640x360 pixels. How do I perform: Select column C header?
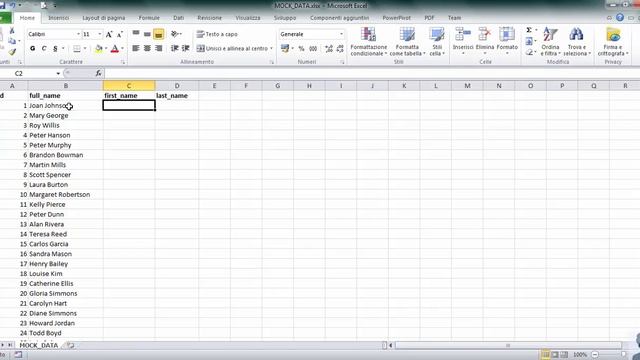coord(129,86)
